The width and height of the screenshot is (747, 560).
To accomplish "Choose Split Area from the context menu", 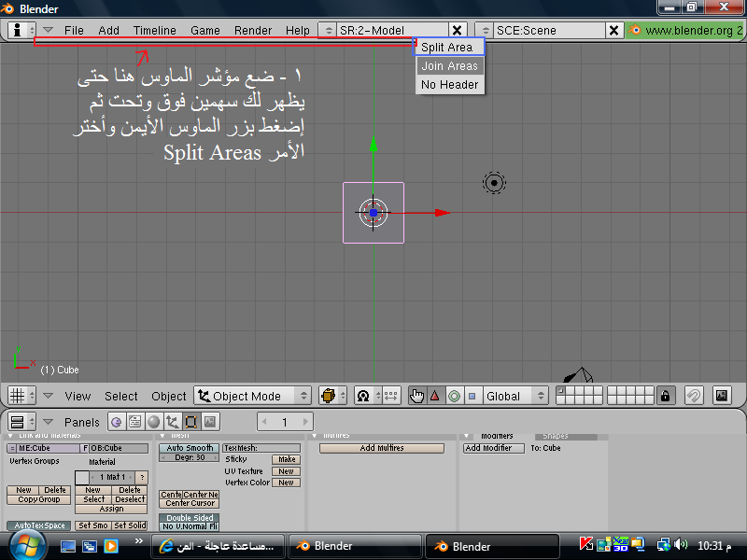I will tap(449, 48).
